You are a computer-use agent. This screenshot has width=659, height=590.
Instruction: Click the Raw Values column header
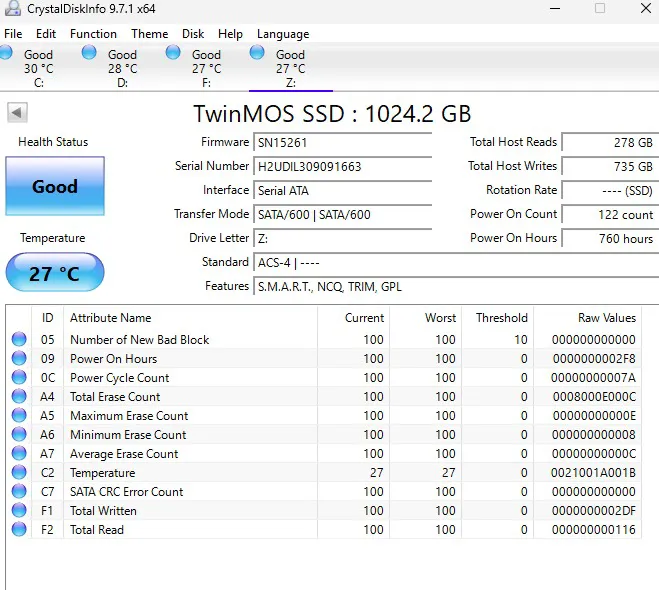606,318
